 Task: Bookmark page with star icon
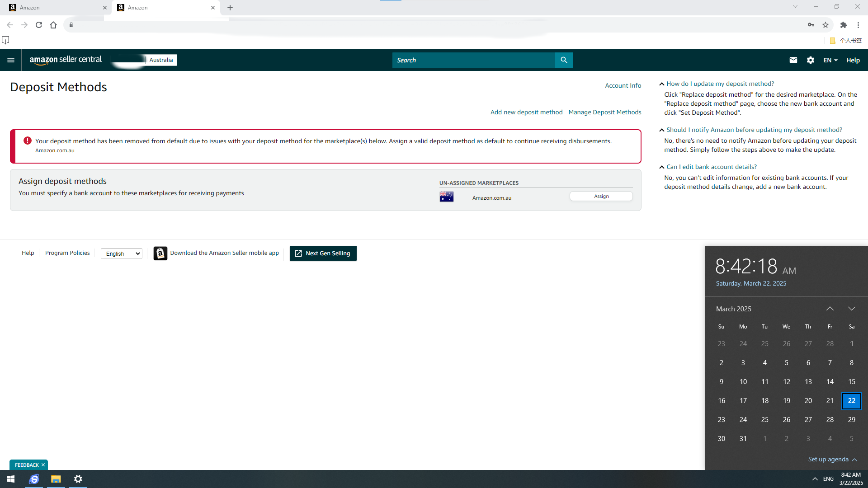click(x=826, y=25)
